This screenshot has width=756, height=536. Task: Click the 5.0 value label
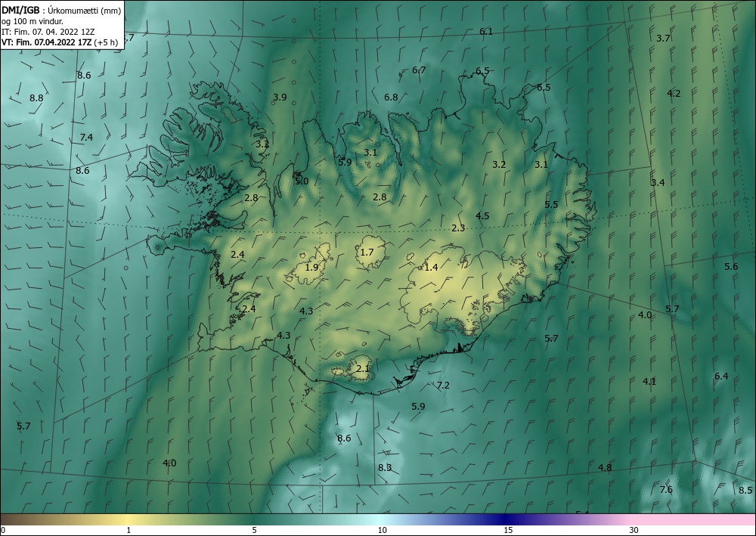click(302, 181)
